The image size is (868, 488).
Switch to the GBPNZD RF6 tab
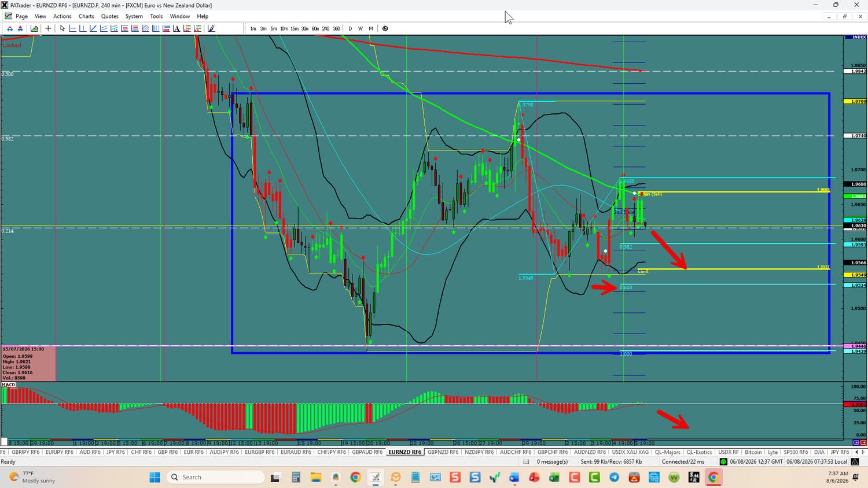[444, 452]
